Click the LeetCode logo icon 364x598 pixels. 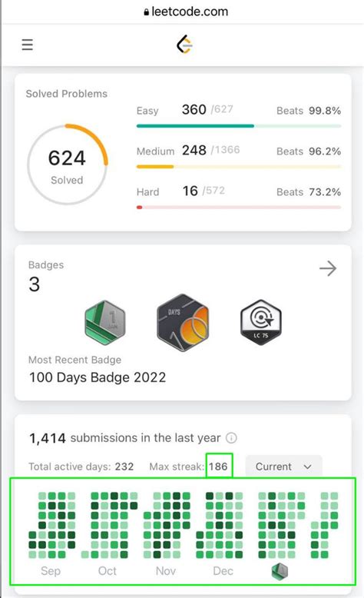pos(184,45)
